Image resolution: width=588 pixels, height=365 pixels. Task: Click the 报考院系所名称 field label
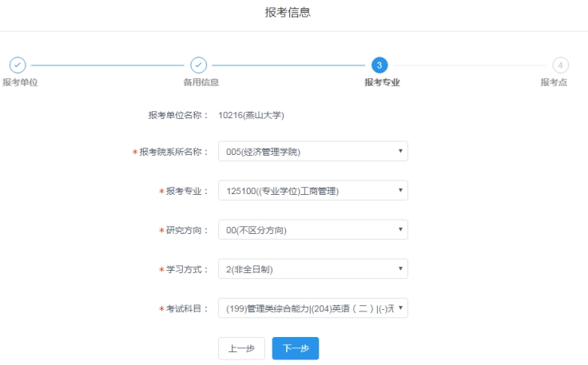(x=173, y=152)
